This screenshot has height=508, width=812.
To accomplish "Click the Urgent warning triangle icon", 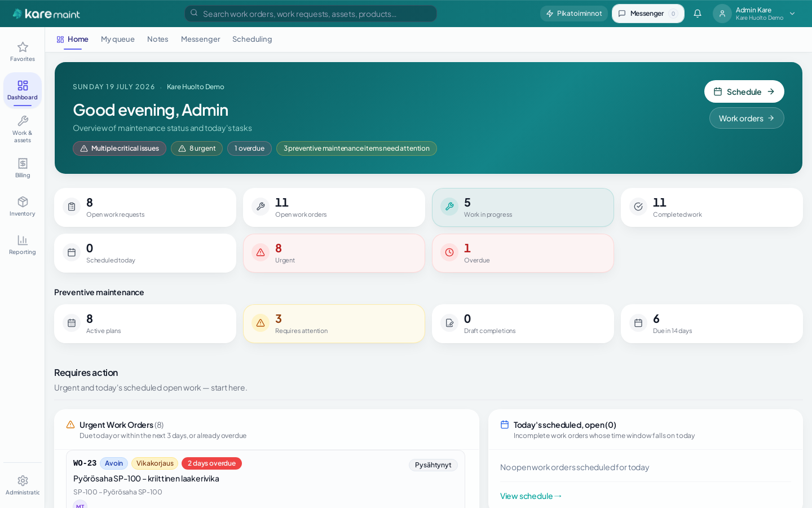I will [261, 252].
